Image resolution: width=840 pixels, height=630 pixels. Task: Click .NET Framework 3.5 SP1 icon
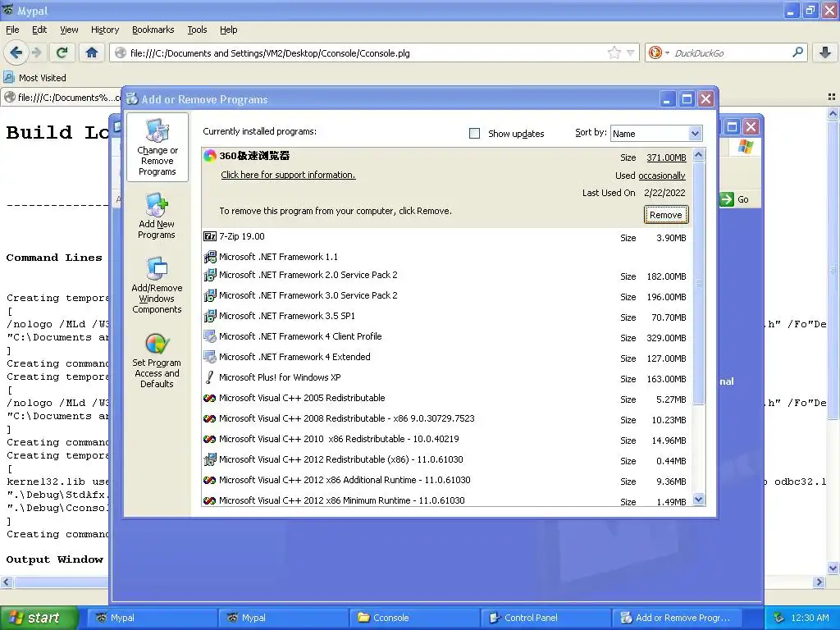click(210, 316)
